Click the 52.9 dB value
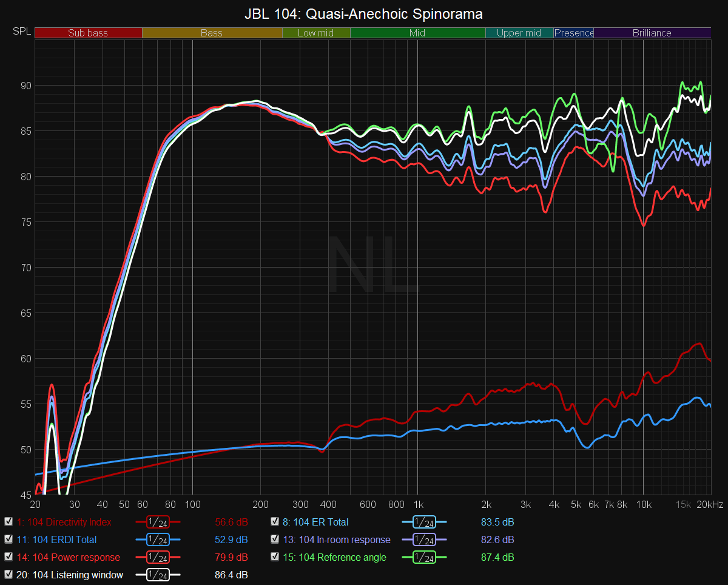This screenshot has width=728, height=585. [x=231, y=539]
